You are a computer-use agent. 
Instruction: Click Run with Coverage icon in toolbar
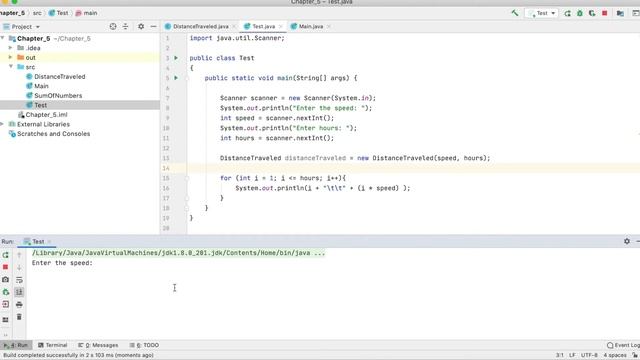[x=592, y=13]
